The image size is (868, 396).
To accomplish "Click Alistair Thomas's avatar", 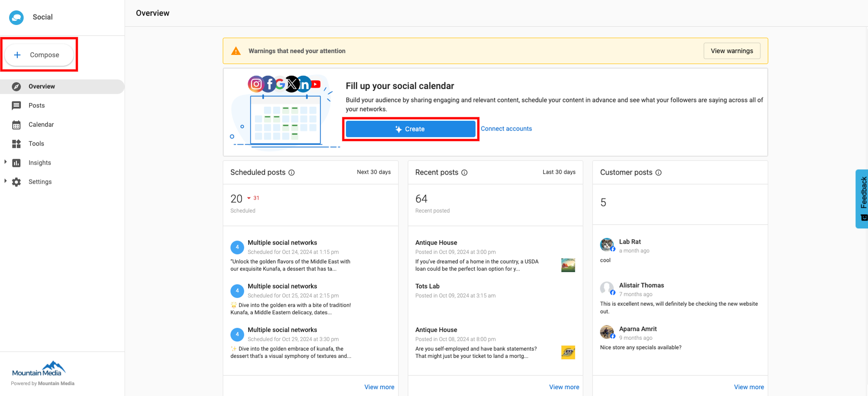I will [x=607, y=288].
